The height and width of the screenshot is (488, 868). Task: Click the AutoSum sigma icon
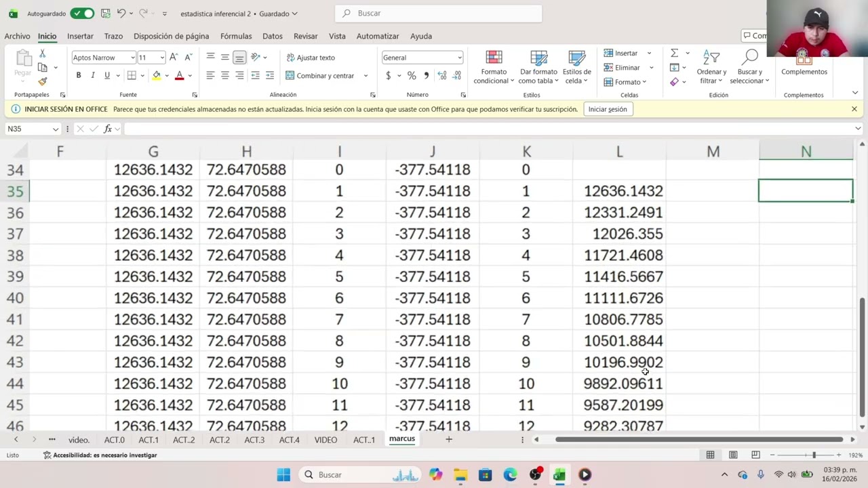[x=674, y=53]
